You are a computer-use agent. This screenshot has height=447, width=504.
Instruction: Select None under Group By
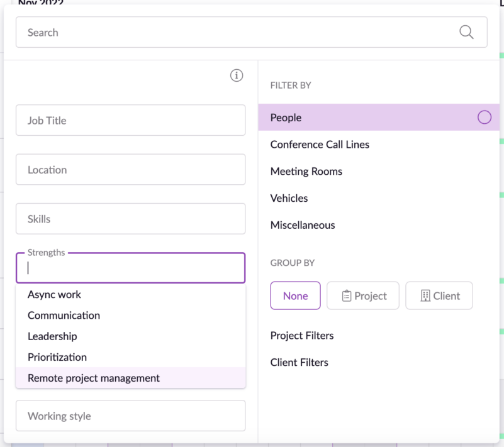pyautogui.click(x=295, y=295)
